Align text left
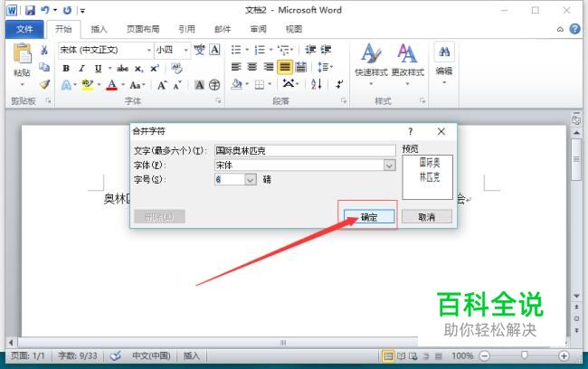The image size is (588, 369). 236,67
